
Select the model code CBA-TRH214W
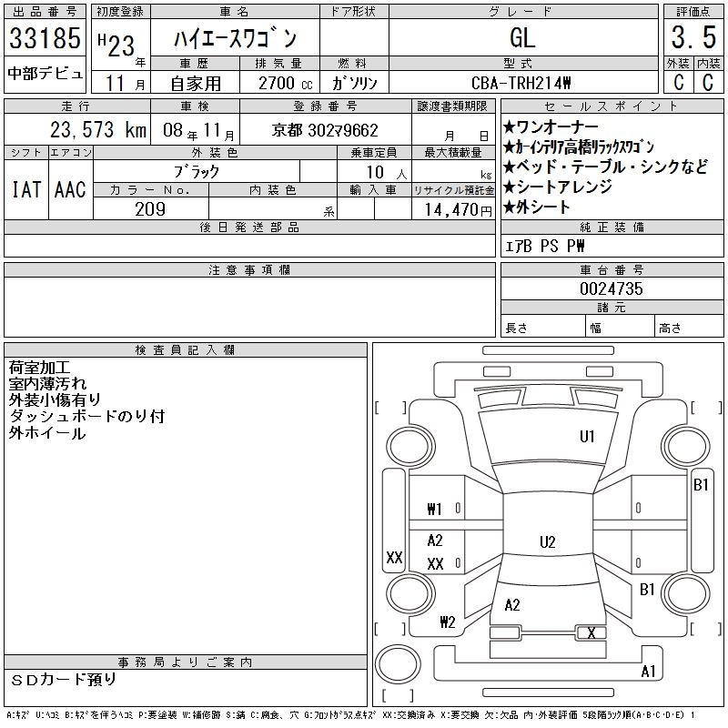[x=521, y=83]
